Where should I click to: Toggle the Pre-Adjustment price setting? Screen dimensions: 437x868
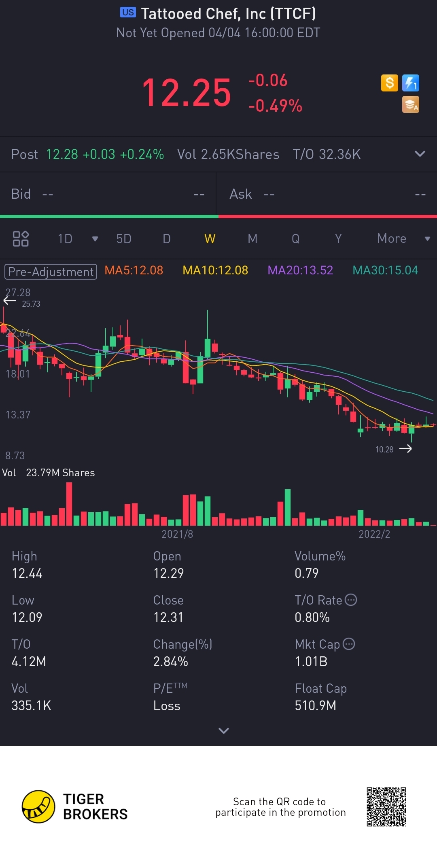[51, 272]
